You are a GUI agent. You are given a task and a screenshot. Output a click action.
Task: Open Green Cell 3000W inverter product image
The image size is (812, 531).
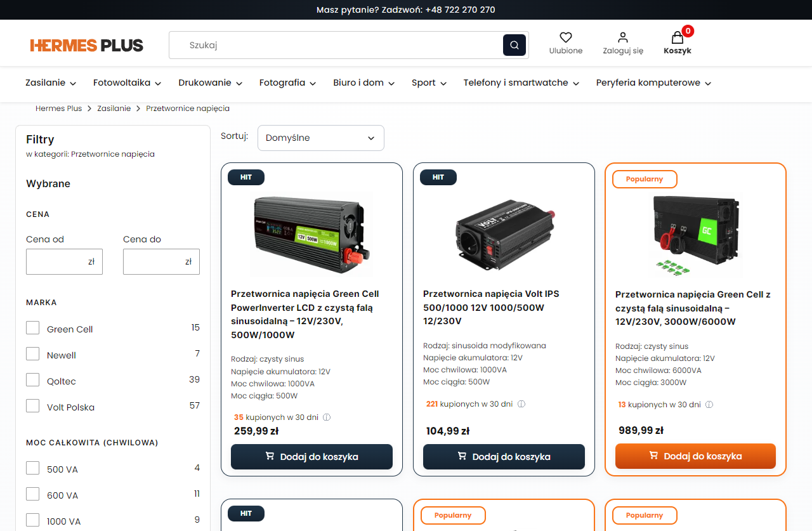pos(695,236)
